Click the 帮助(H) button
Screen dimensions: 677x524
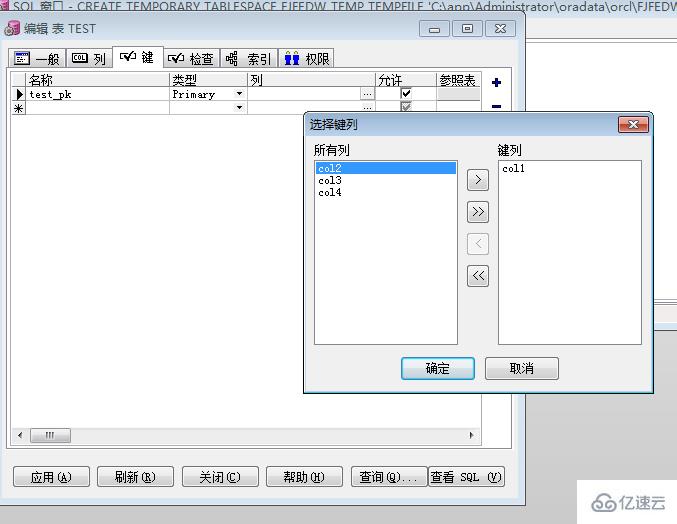click(x=304, y=477)
